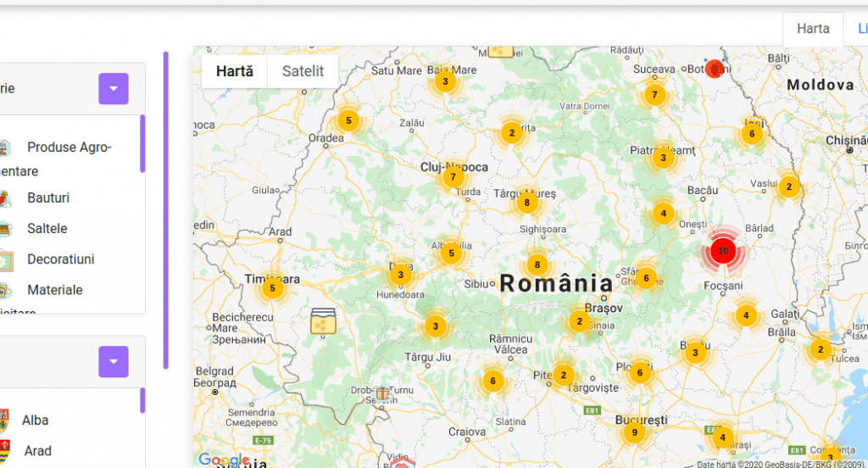The image size is (868, 468).
Task: Select Alba county in the list
Action: pyautogui.click(x=35, y=421)
